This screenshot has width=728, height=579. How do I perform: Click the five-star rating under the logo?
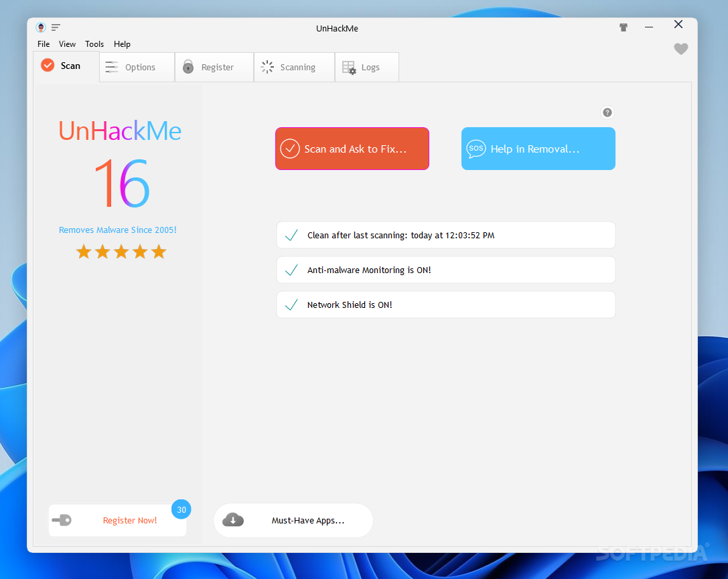pyautogui.click(x=121, y=252)
